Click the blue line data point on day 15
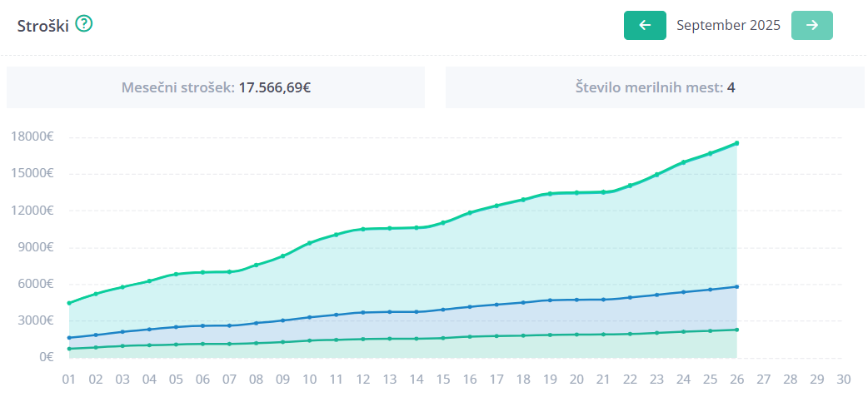Screen dimensions: 868x397 click(443, 310)
